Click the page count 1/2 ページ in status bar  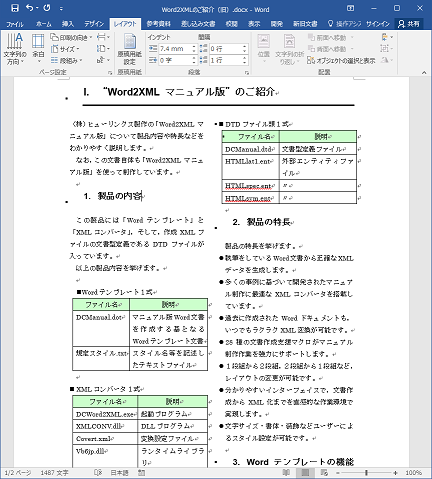[18, 473]
